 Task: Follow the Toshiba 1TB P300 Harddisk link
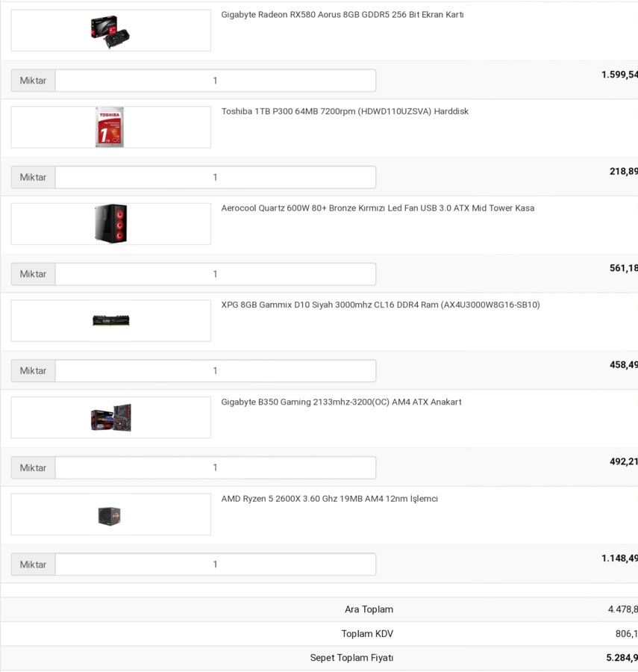point(345,111)
